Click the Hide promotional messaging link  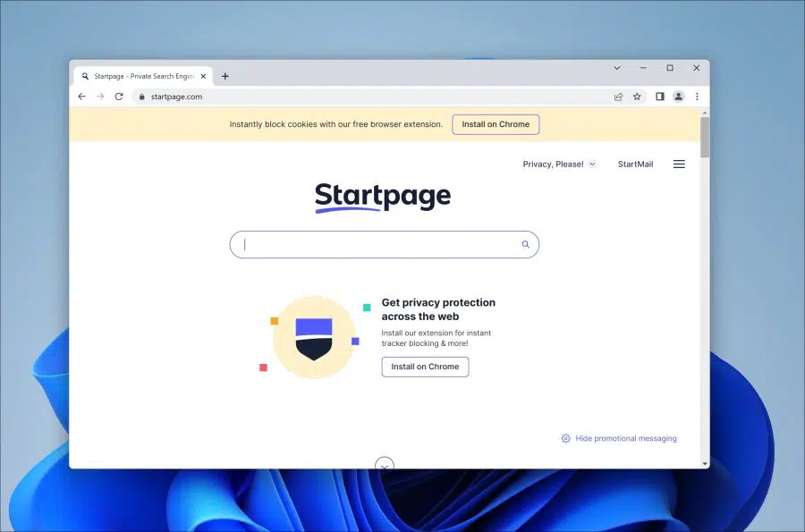coord(626,438)
